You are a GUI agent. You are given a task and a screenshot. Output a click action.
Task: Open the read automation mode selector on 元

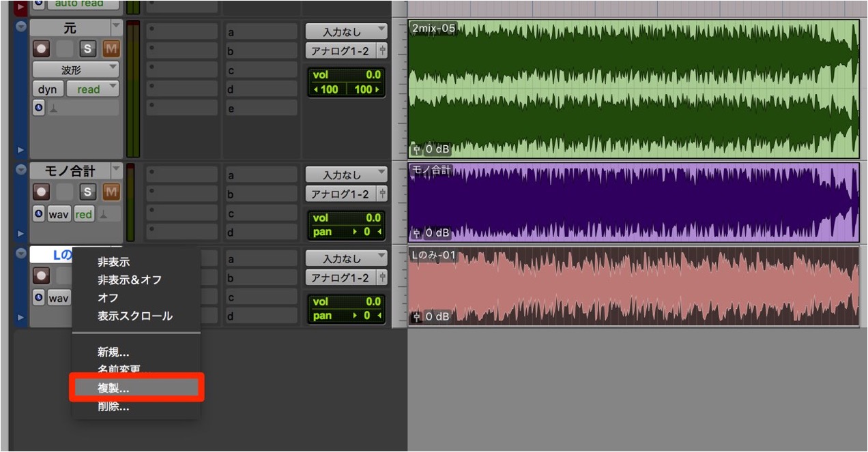[93, 89]
